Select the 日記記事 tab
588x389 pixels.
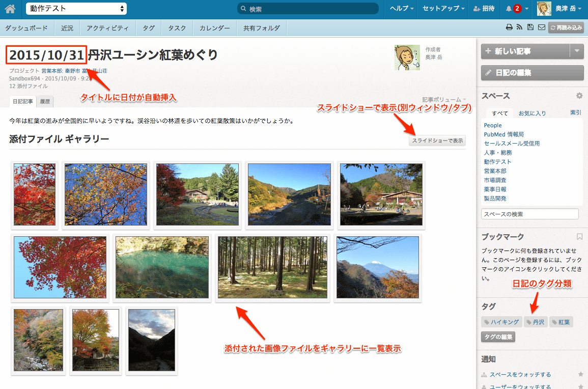22,101
